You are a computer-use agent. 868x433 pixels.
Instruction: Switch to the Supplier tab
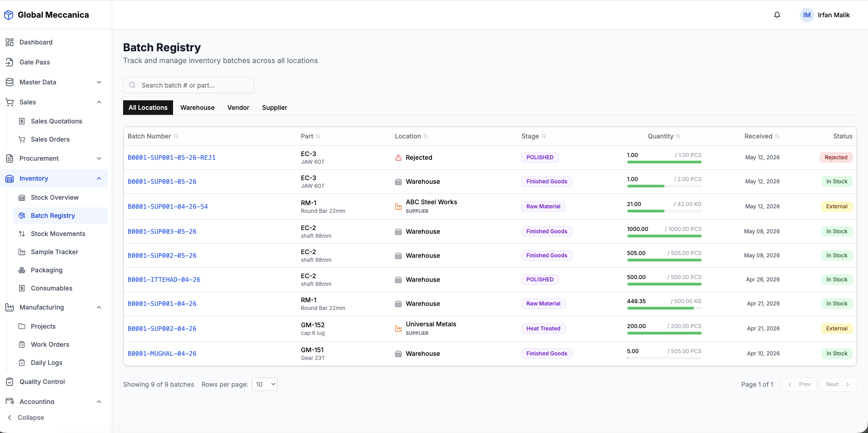click(x=275, y=108)
